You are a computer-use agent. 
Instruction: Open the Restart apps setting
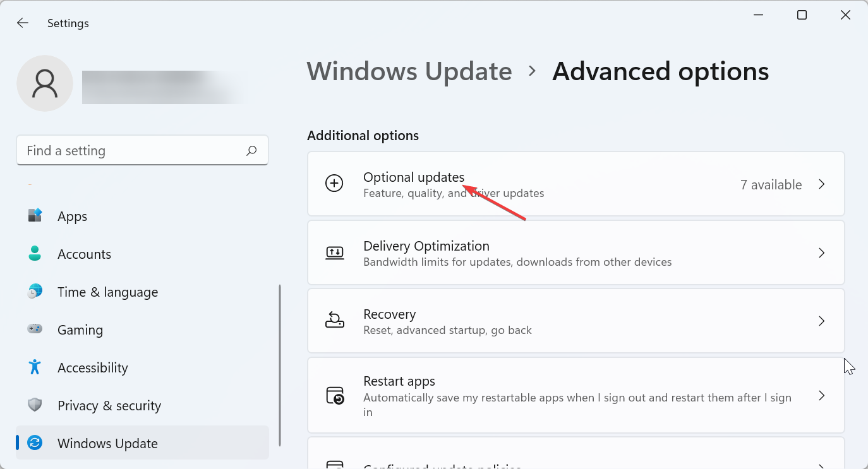point(576,396)
